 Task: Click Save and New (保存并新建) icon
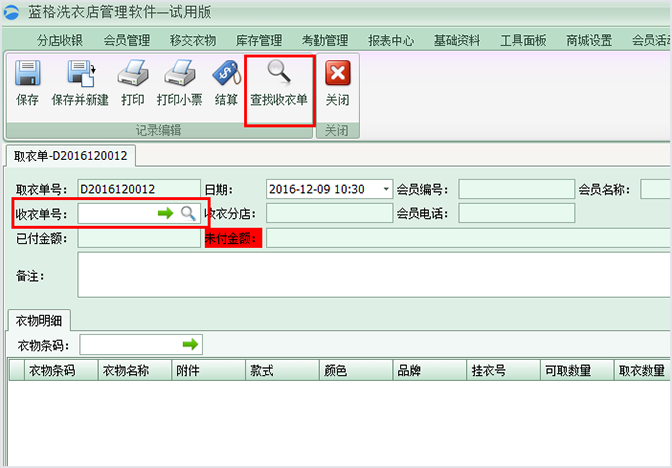[x=81, y=73]
